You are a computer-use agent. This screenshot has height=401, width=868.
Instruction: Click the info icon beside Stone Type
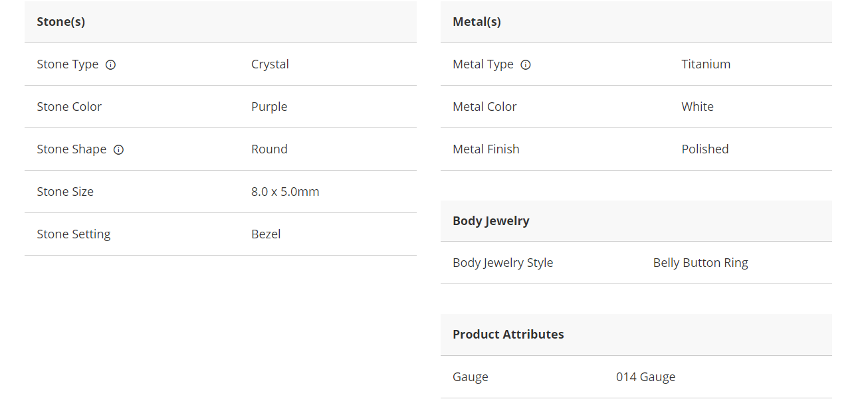point(111,65)
